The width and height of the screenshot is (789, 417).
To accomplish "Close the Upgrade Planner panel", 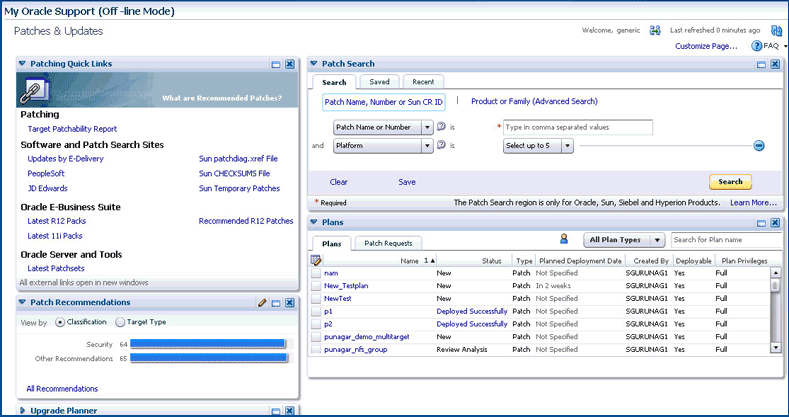I will [x=290, y=411].
